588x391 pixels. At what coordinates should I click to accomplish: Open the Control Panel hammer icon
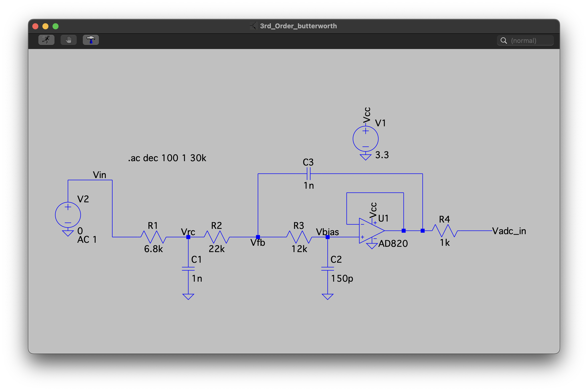[x=91, y=40]
